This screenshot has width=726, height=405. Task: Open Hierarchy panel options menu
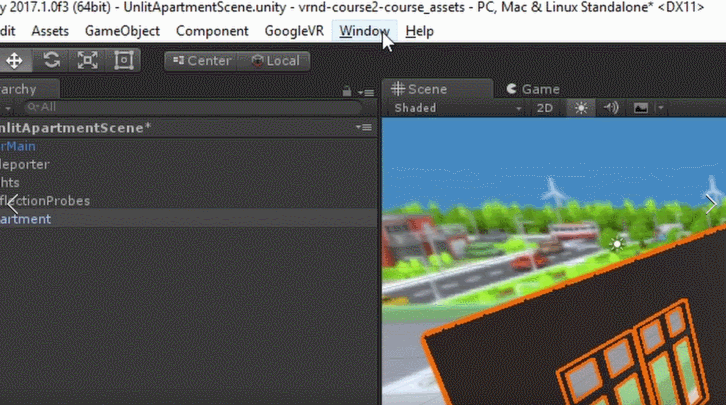(365, 90)
